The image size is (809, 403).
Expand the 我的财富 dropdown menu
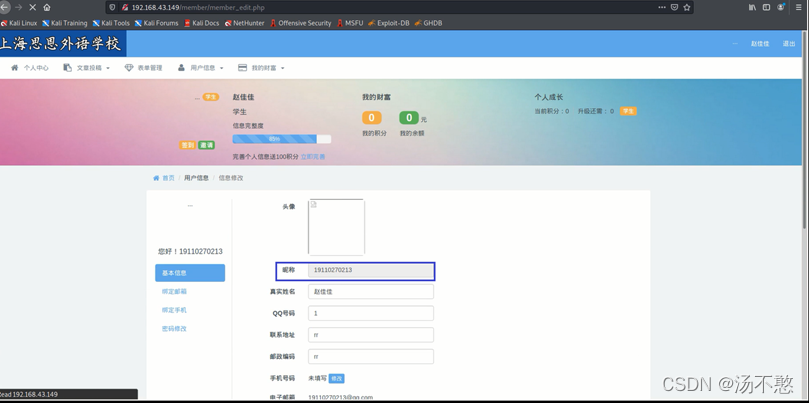pyautogui.click(x=261, y=68)
